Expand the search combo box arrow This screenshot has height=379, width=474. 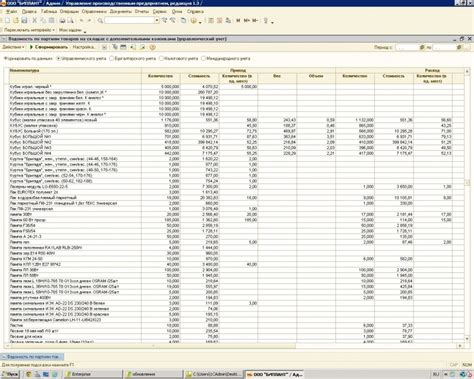coord(157,21)
